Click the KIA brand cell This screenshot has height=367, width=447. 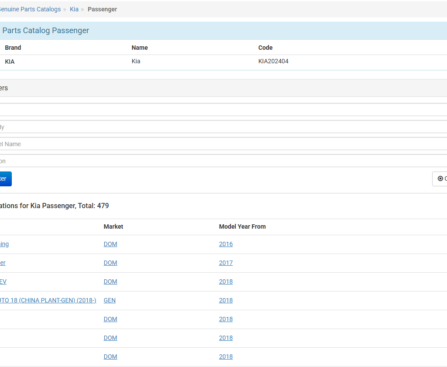point(10,62)
